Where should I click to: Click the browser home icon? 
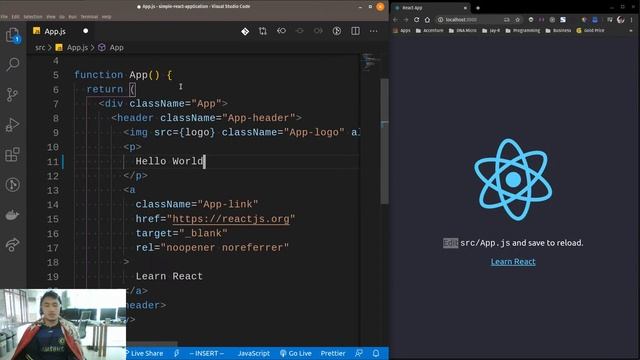pos(427,20)
